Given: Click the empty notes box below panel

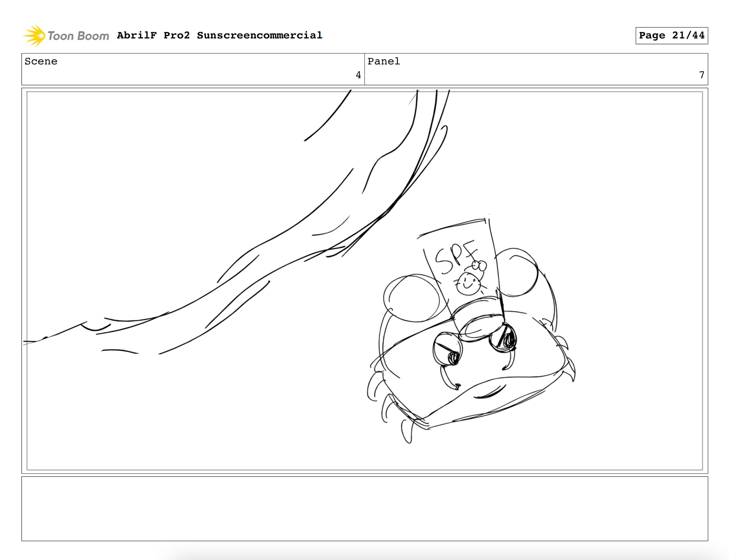Looking at the screenshot, I should click(364, 508).
